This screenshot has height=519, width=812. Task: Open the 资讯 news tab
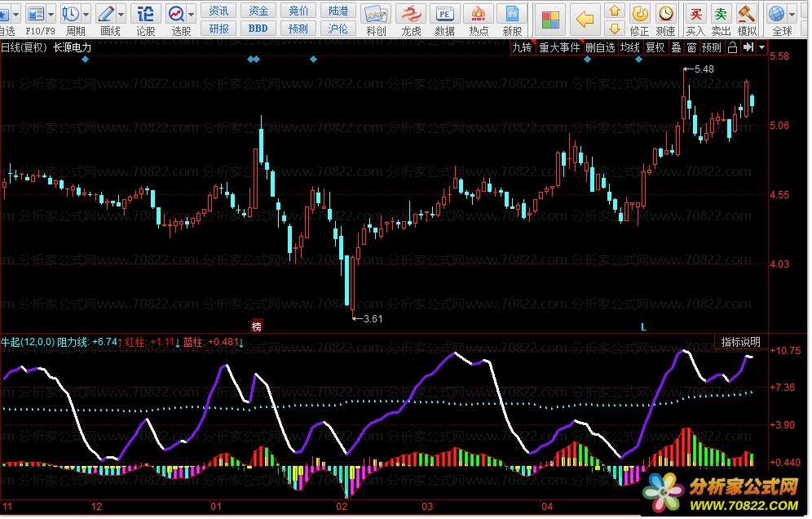[218, 11]
